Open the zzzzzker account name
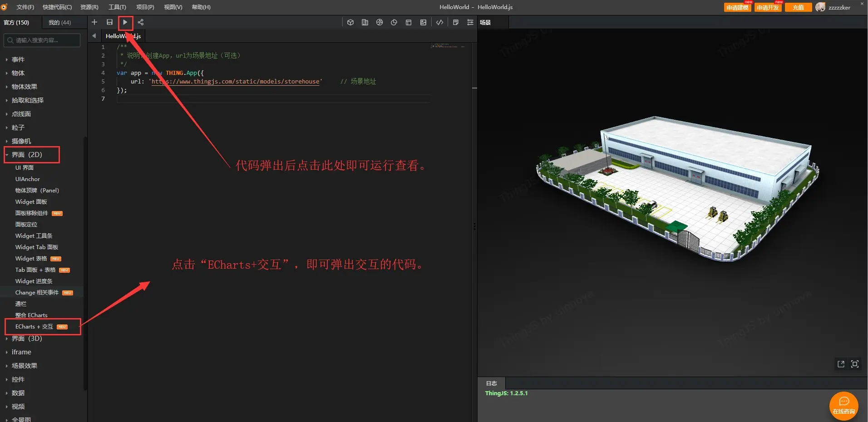 (x=839, y=7)
